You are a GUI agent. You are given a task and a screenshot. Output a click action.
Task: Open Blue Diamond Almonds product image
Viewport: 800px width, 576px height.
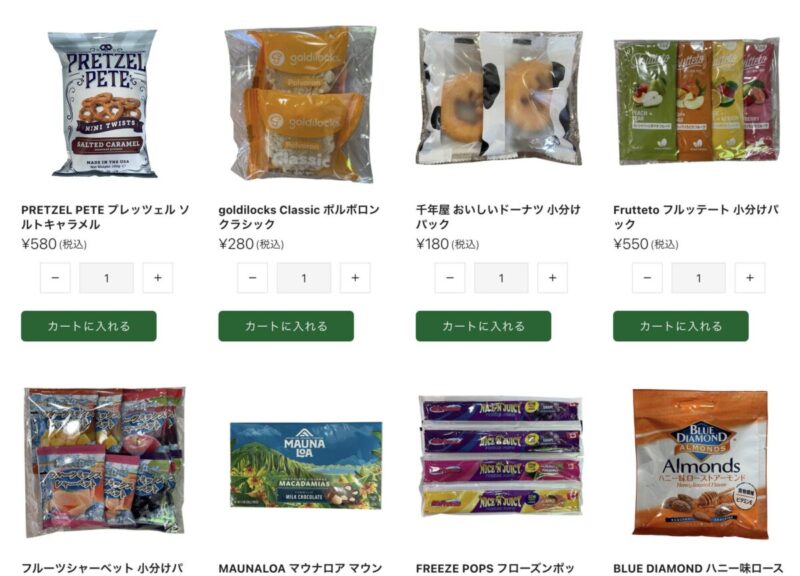click(700, 463)
